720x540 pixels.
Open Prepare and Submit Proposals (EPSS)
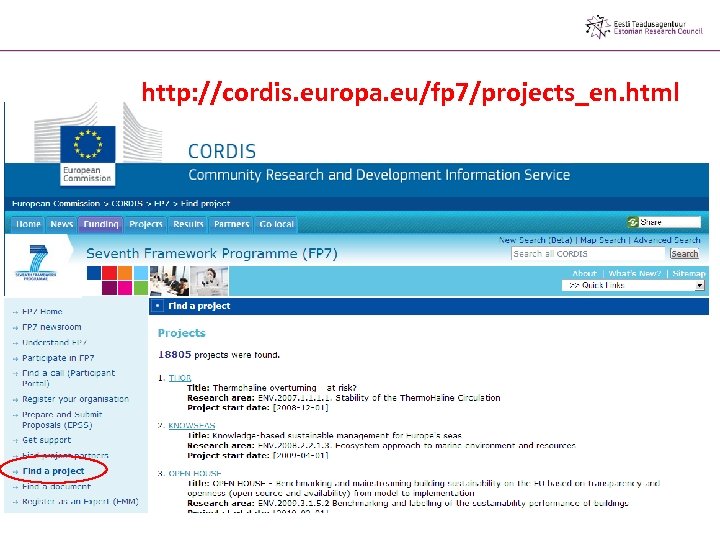tap(62, 420)
